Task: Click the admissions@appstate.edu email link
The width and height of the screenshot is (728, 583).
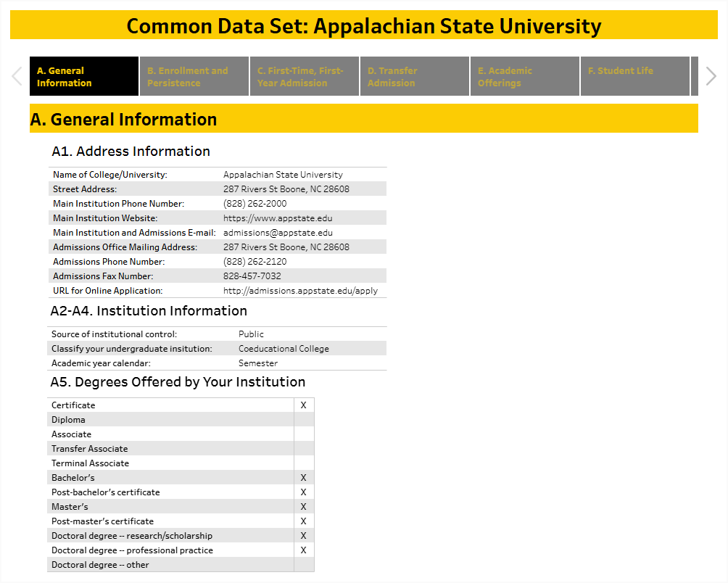Action: tap(277, 232)
